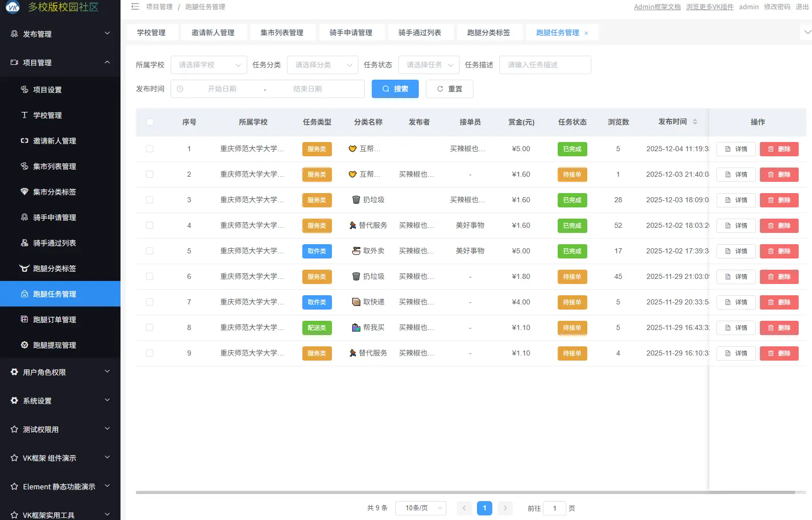The width and height of the screenshot is (812, 520).
Task: Switch to the 骑手通过列表 tab
Action: point(419,33)
